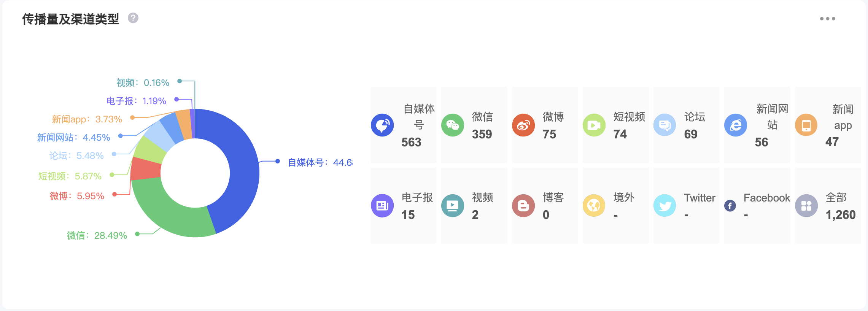This screenshot has width=868, height=311.
Task: Click the small Facebook icon
Action: (x=730, y=206)
